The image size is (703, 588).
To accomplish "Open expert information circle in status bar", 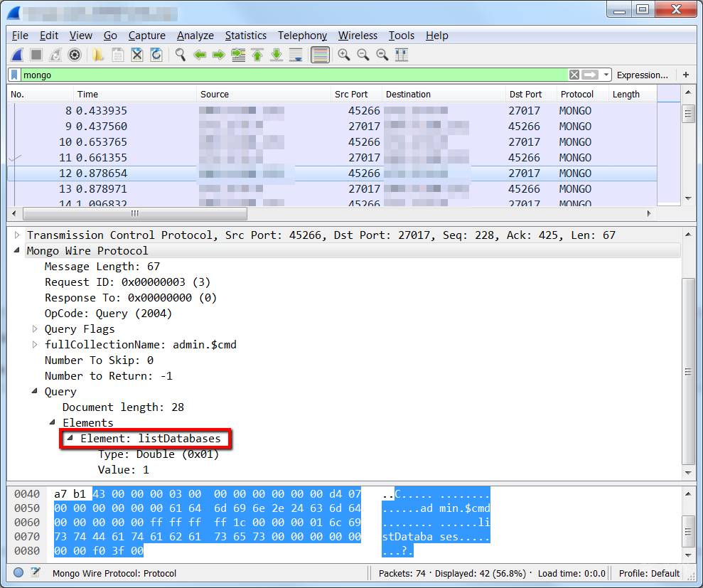I will (18, 573).
